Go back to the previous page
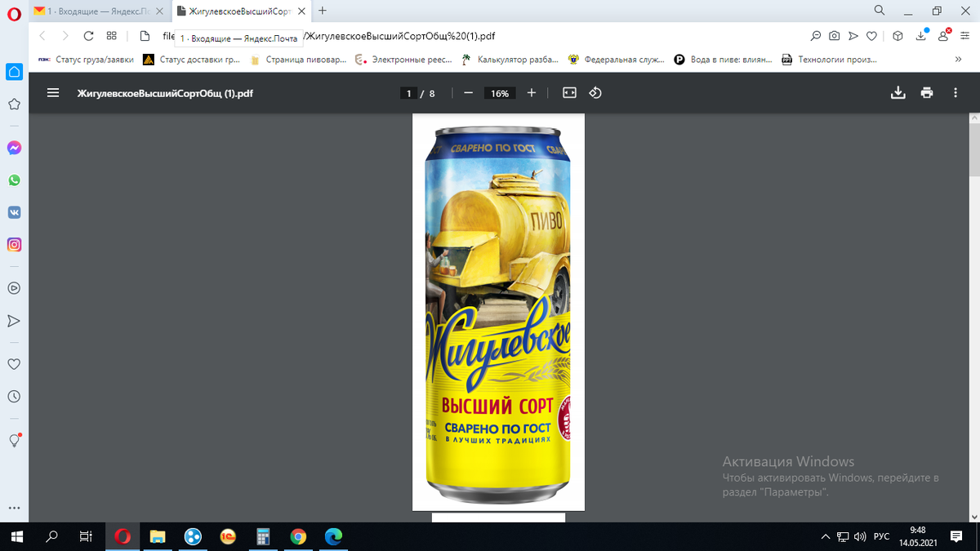 42,36
